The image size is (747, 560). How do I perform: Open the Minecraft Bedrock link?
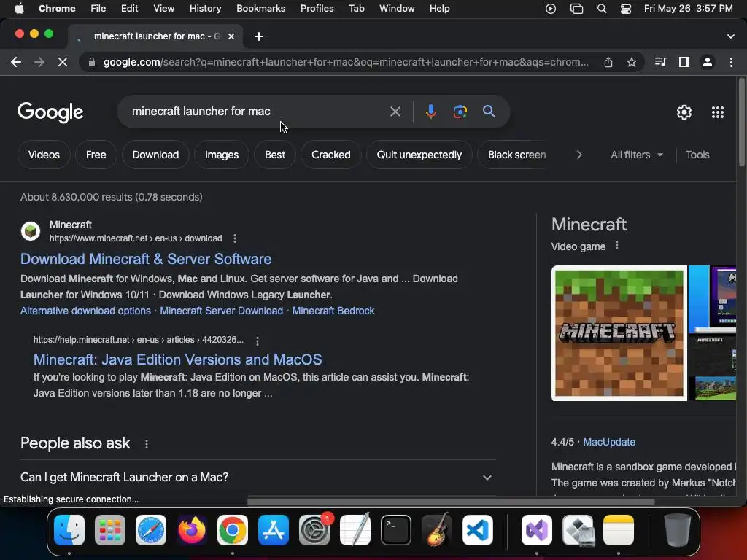(x=333, y=311)
